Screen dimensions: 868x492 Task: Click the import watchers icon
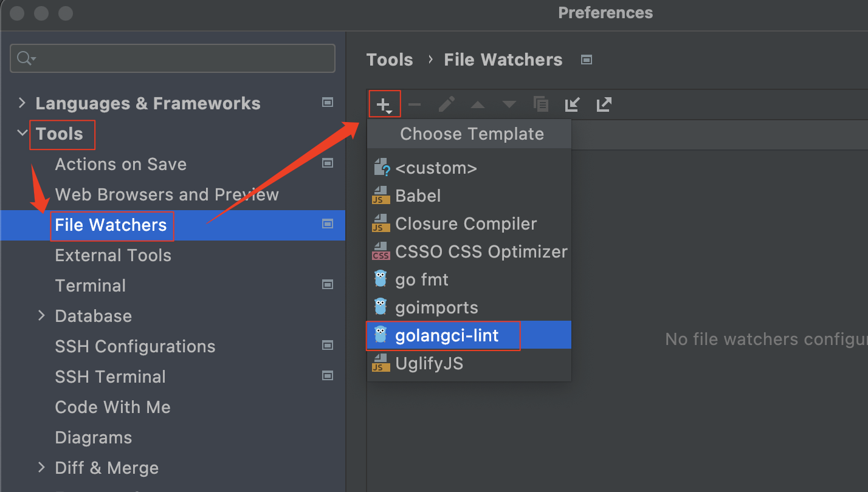pos(572,104)
